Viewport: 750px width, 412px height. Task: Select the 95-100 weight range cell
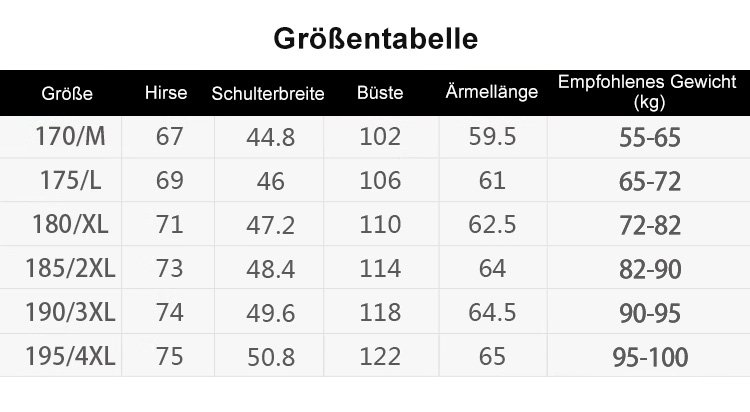[650, 358]
